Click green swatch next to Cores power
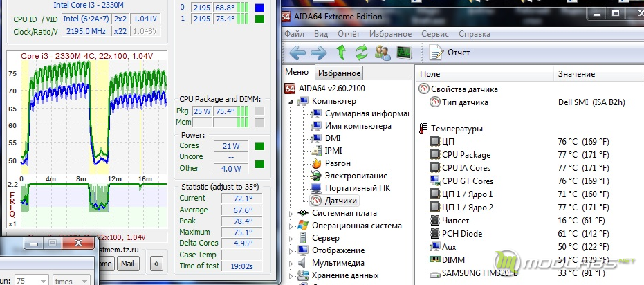 click(259, 146)
